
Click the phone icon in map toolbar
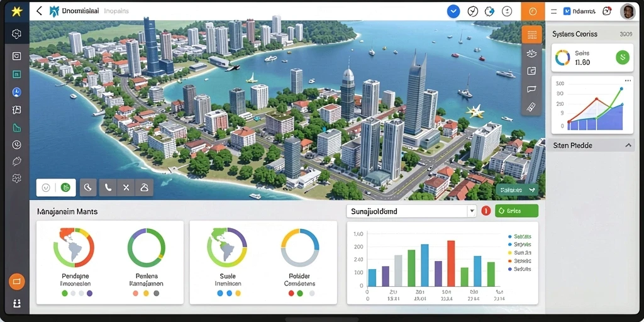[x=108, y=187]
